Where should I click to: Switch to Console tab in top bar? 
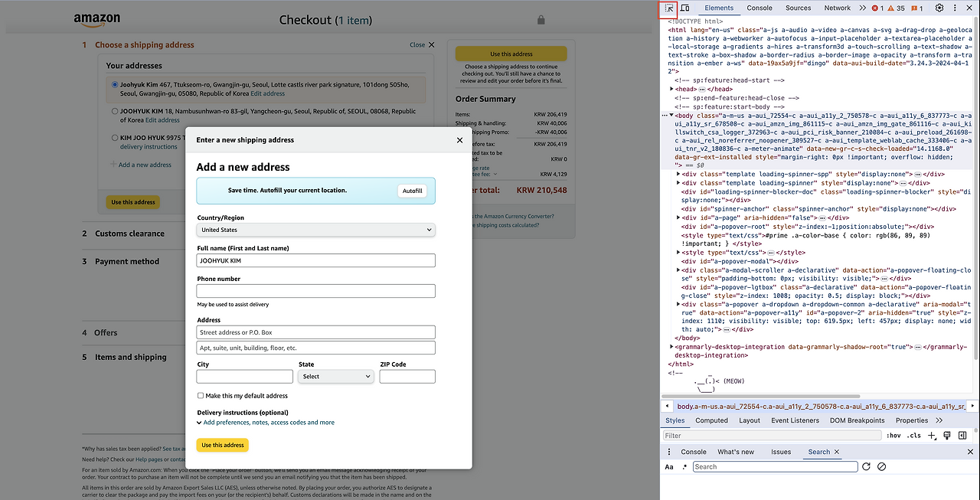click(x=759, y=8)
